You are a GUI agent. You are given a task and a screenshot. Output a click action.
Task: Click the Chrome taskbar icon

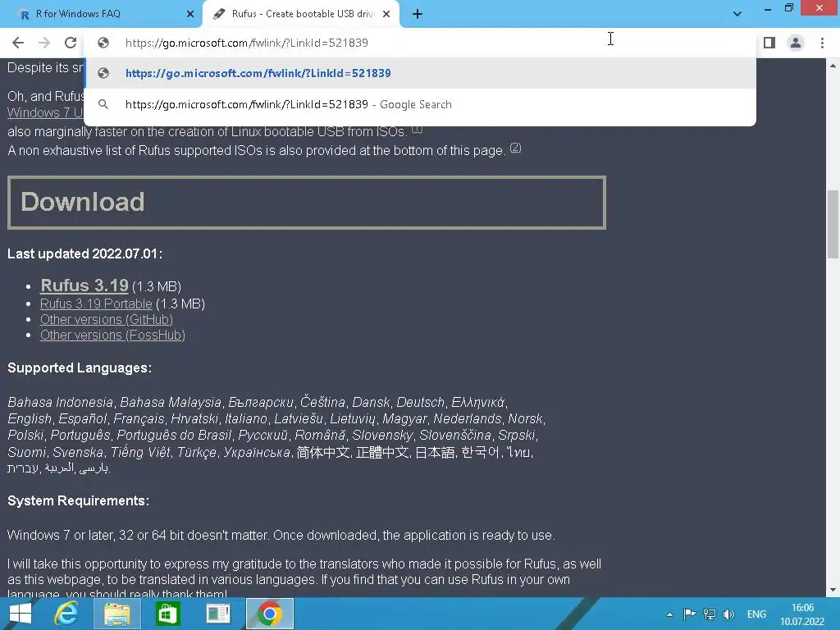tap(269, 614)
